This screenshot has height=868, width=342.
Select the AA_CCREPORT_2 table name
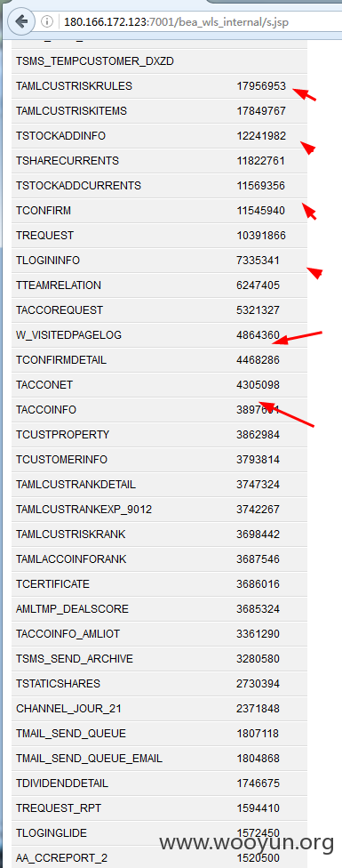point(62,858)
